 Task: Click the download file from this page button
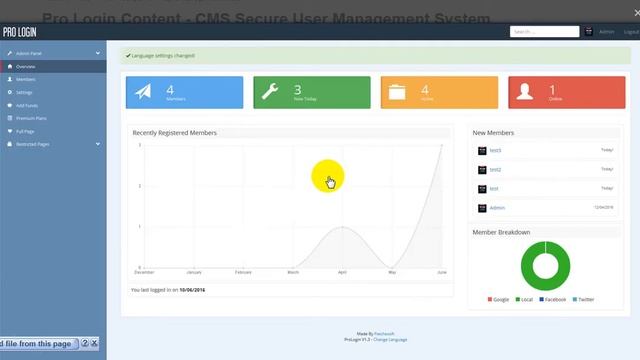click(39, 344)
